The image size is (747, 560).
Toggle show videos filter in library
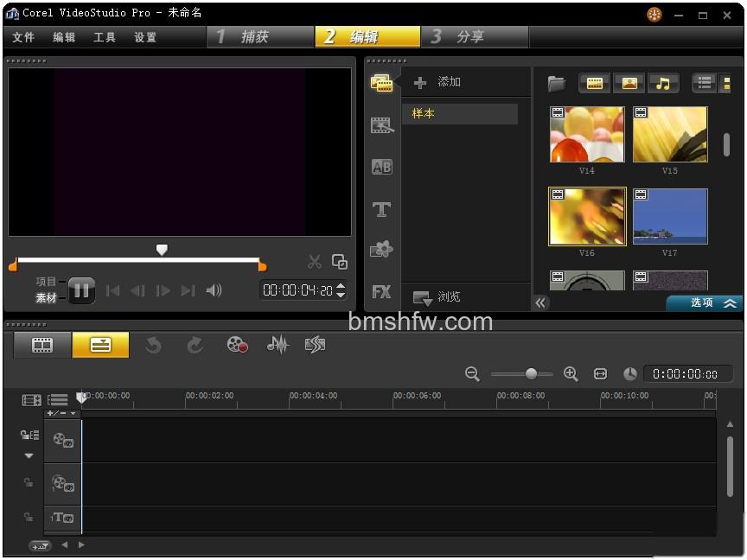(x=594, y=83)
